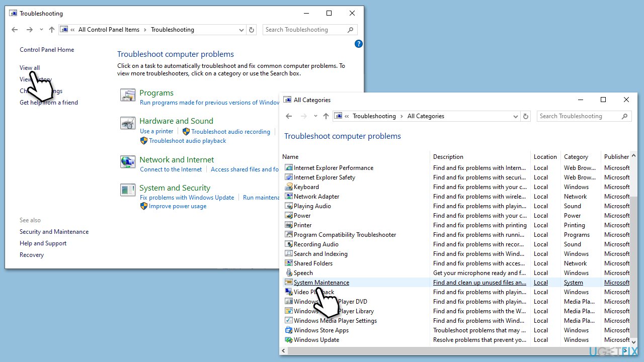Select the Speech troubleshooter icon
Image resolution: width=644 pixels, height=362 pixels.
(288, 273)
